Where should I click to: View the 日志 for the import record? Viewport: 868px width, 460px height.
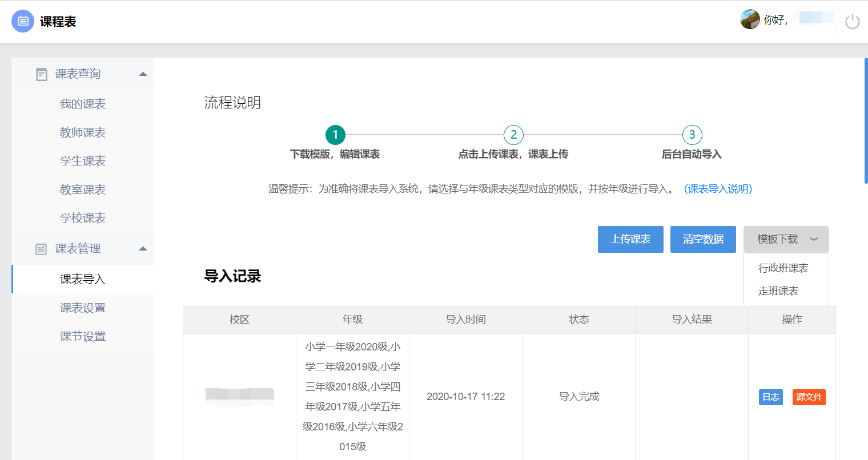tap(770, 397)
